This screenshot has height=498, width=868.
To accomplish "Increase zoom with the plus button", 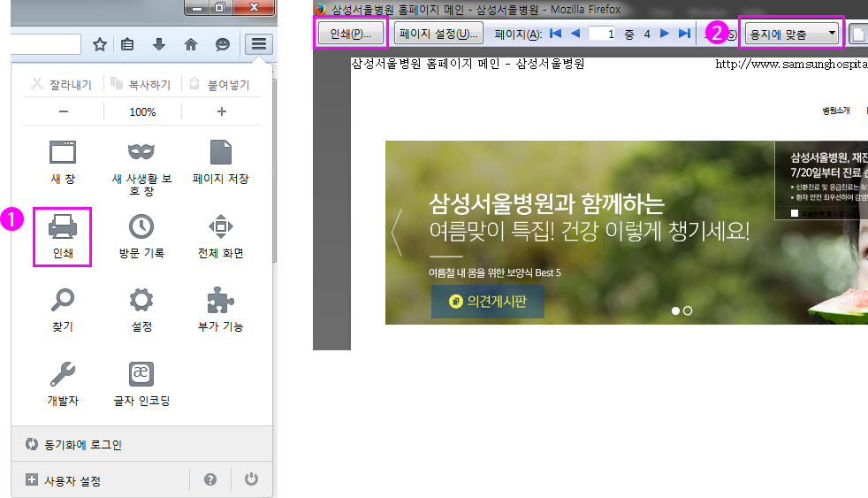I will point(222,111).
